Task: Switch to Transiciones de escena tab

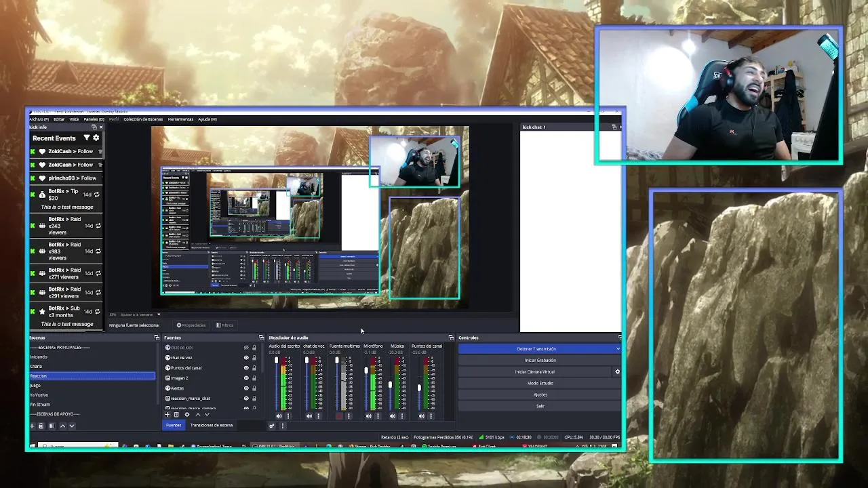Action: point(212,426)
